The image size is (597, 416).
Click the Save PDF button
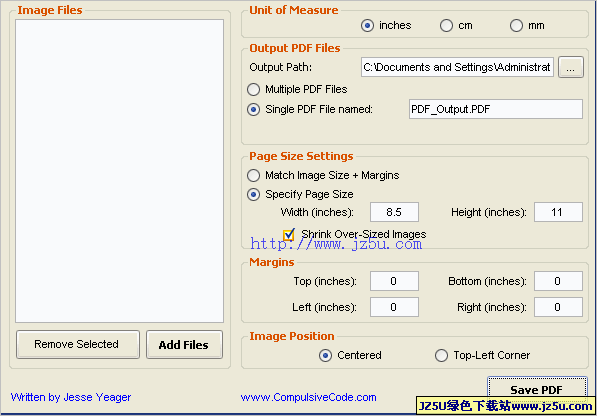tap(537, 390)
